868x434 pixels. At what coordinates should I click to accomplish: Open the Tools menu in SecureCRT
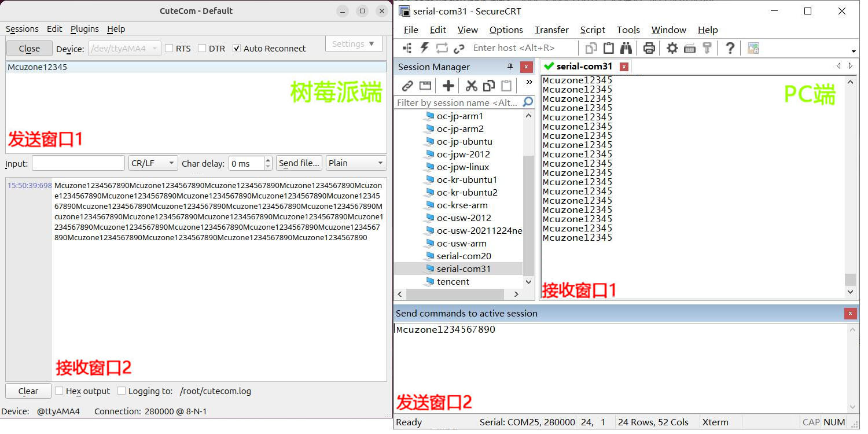(x=628, y=30)
